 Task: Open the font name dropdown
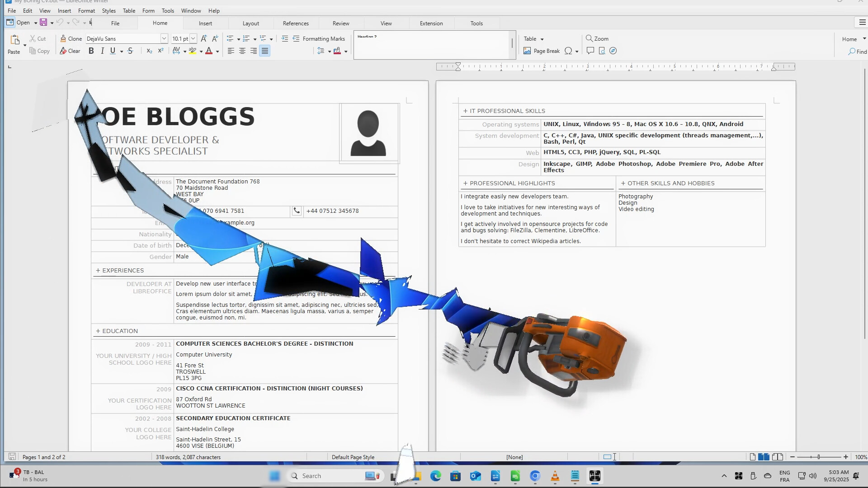(x=164, y=38)
